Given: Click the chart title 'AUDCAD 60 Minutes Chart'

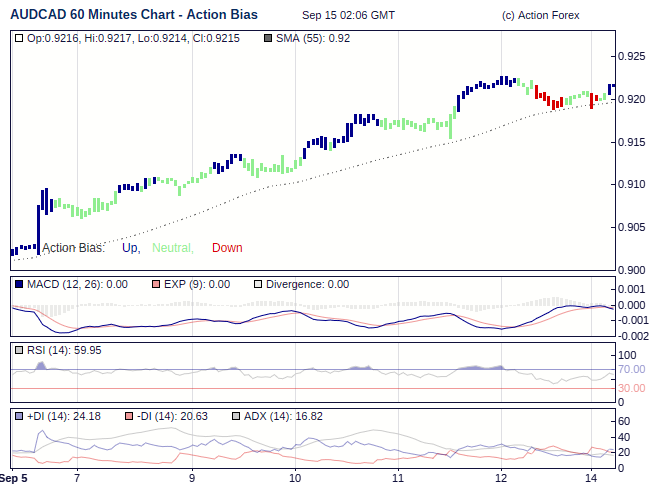Looking at the screenshot, I should tap(133, 15).
